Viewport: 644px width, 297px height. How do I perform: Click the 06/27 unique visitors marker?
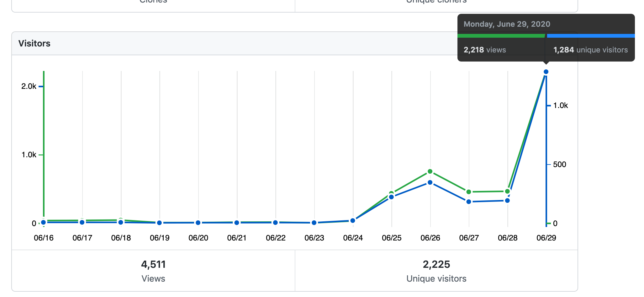[x=468, y=201]
